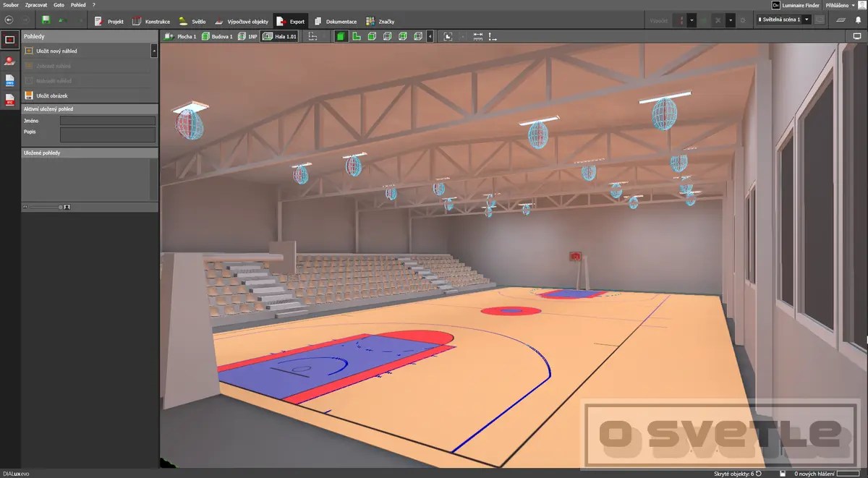This screenshot has height=478, width=868.
Task: Open the Světelná scéna 1 dropdown
Action: coord(784,19)
